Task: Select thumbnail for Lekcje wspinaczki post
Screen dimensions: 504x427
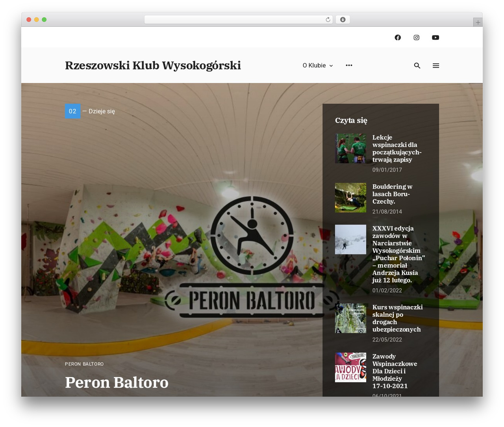Action: click(x=350, y=149)
